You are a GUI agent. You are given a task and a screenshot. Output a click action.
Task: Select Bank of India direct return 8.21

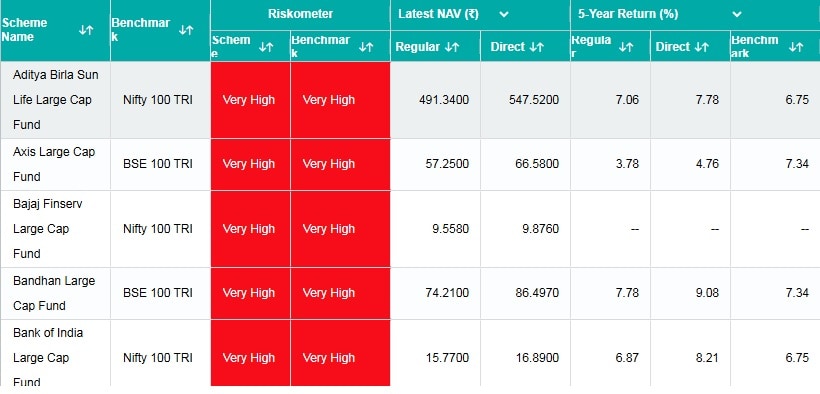click(708, 358)
